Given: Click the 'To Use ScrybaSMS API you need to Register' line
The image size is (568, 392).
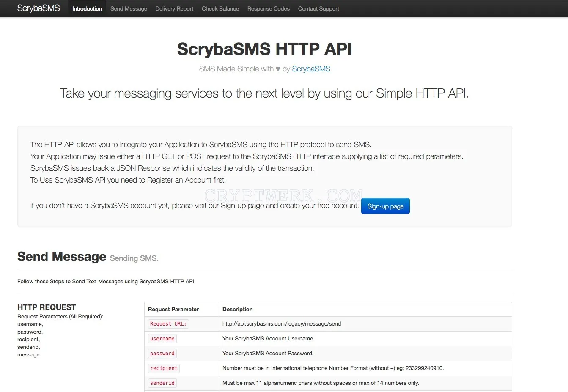Looking at the screenshot, I should click(128, 180).
